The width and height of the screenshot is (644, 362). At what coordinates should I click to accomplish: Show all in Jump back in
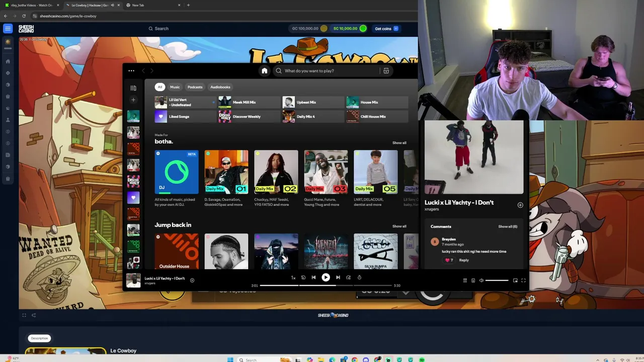coord(399,226)
